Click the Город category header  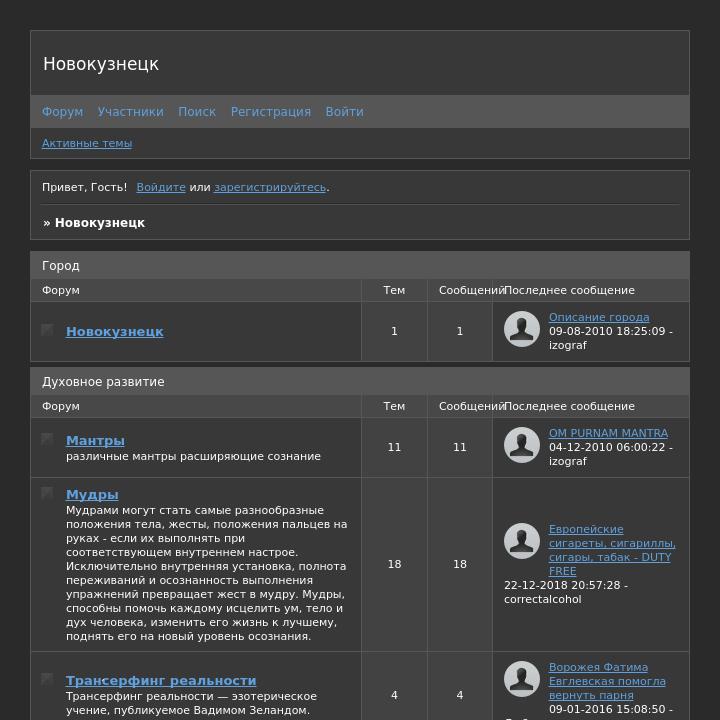click(360, 265)
